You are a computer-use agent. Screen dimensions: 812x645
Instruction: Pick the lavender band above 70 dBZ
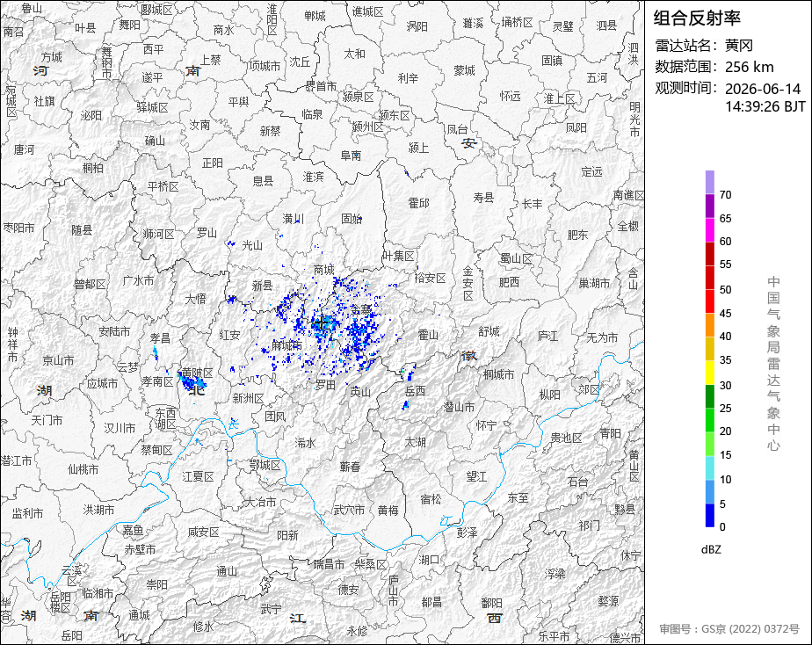(x=709, y=182)
